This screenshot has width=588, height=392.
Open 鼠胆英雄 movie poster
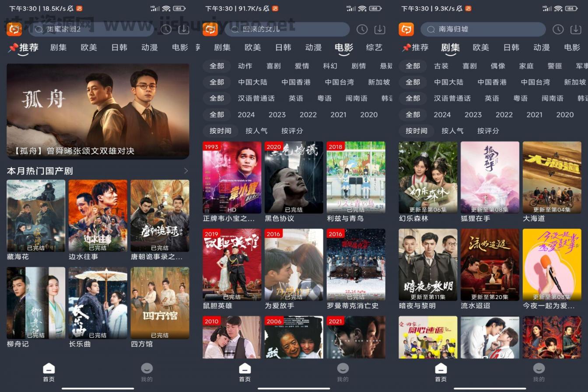tap(232, 265)
